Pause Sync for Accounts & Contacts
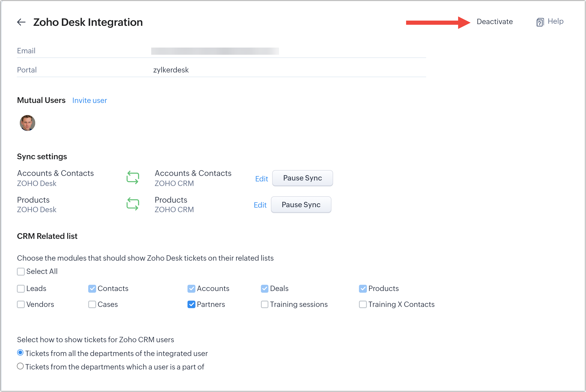Viewport: 586px width, 392px height. pos(302,178)
